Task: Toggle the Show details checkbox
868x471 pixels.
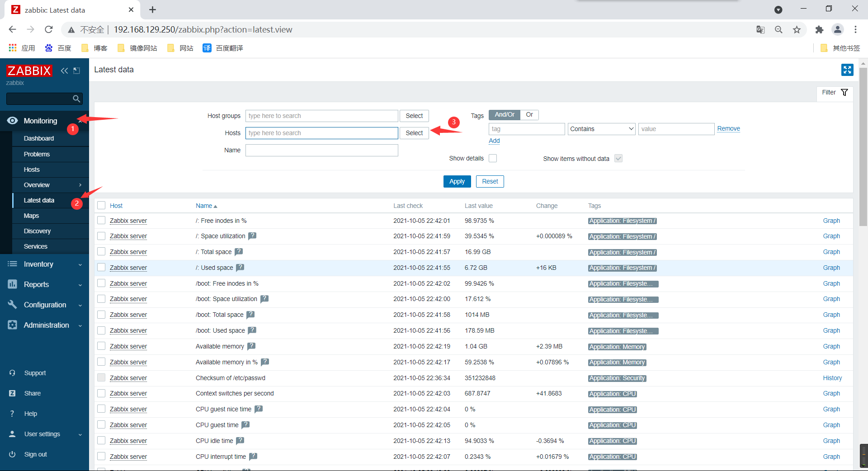Action: [x=493, y=158]
